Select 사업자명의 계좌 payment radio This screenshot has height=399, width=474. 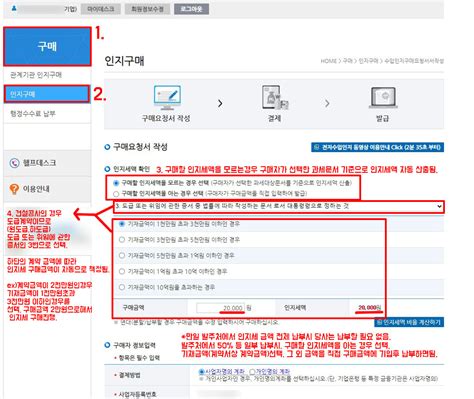click(x=201, y=371)
